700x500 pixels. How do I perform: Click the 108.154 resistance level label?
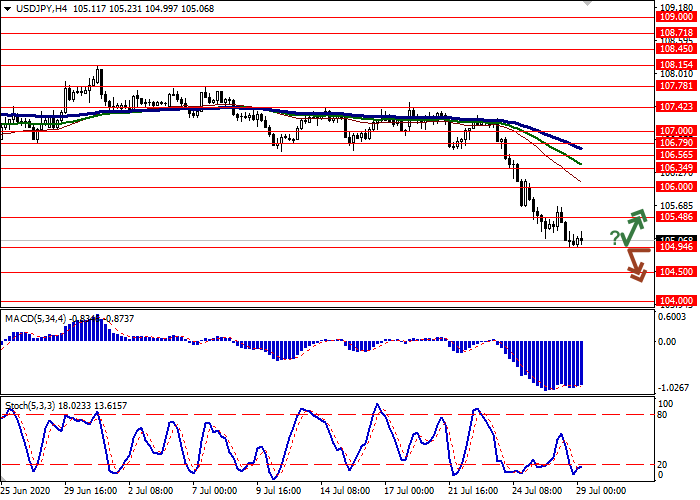(x=675, y=64)
